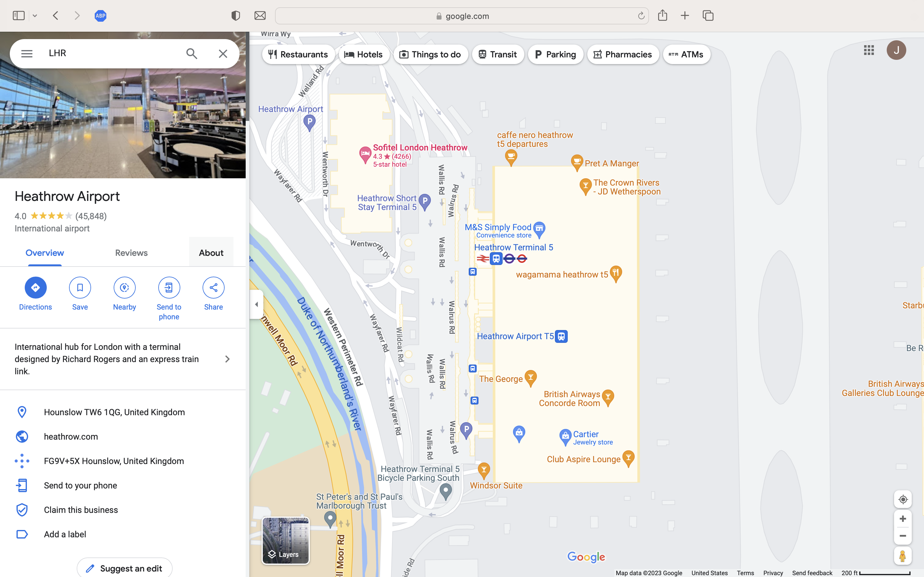Zoom in the map with plus

(903, 519)
